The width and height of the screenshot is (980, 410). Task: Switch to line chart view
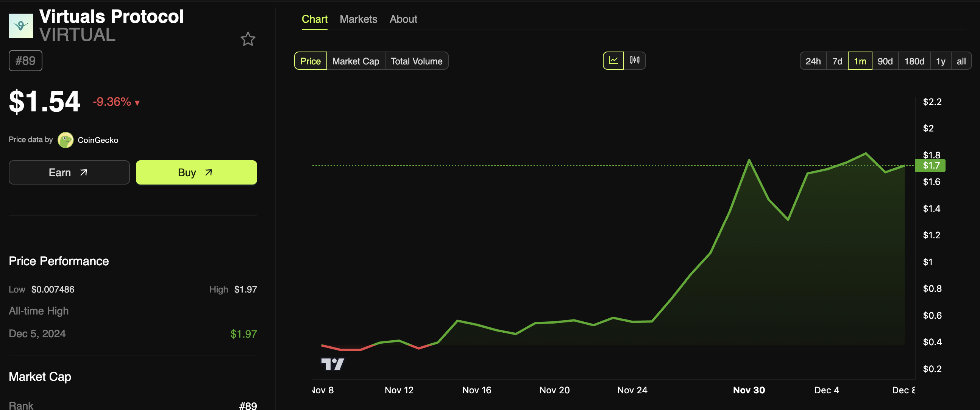click(x=613, y=60)
